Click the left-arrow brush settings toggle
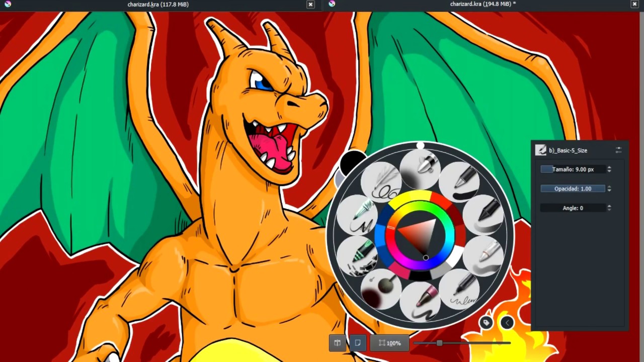 pos(507,323)
